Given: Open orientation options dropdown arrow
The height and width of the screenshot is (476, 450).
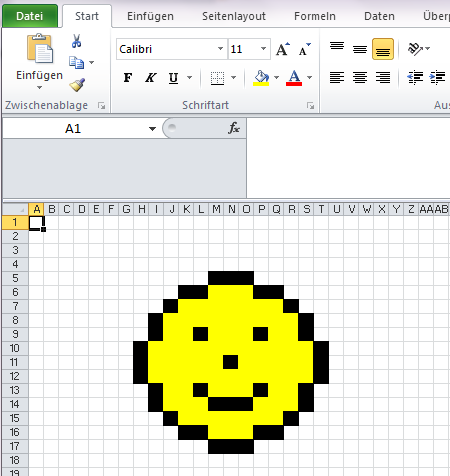Looking at the screenshot, I should [x=428, y=49].
